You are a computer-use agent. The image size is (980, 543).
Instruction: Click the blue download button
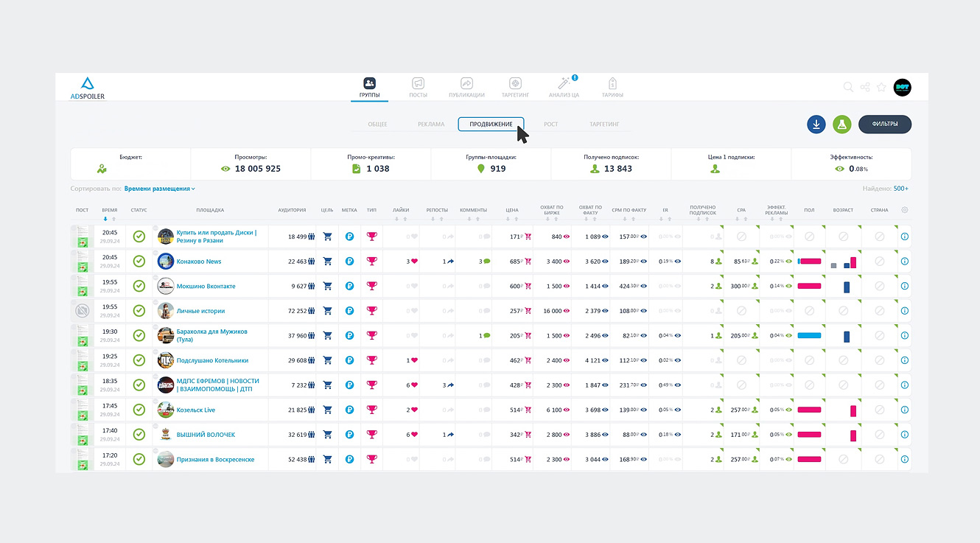pyautogui.click(x=816, y=125)
